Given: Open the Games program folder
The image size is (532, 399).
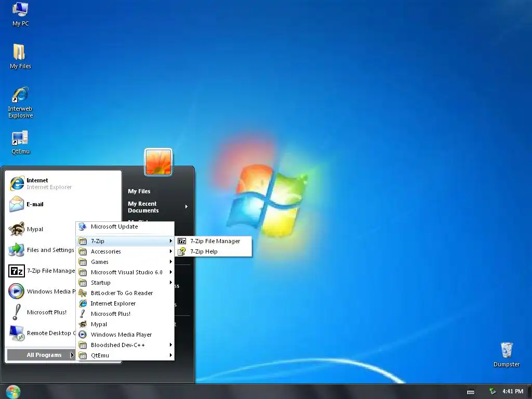Looking at the screenshot, I should tap(125, 262).
